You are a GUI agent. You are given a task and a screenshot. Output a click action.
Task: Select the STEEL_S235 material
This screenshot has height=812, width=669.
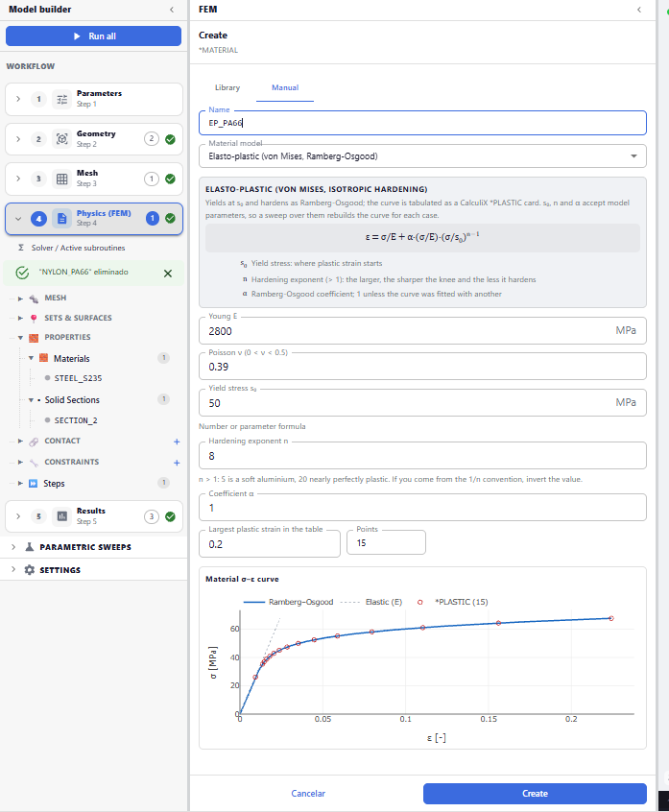click(x=78, y=378)
